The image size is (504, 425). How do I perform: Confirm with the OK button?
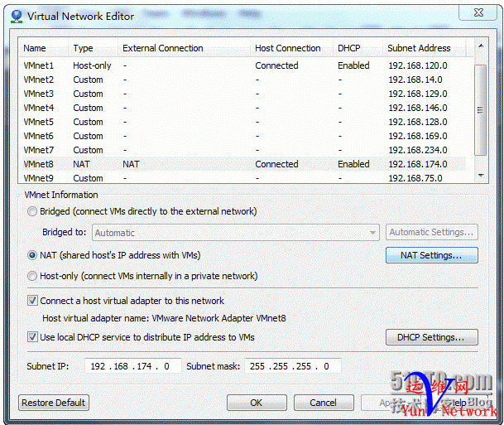[257, 403]
